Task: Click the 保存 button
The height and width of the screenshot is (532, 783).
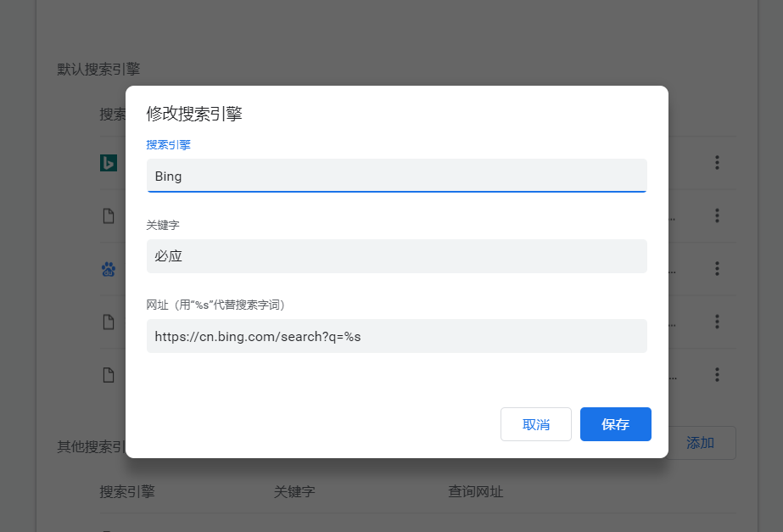Action: [x=615, y=424]
